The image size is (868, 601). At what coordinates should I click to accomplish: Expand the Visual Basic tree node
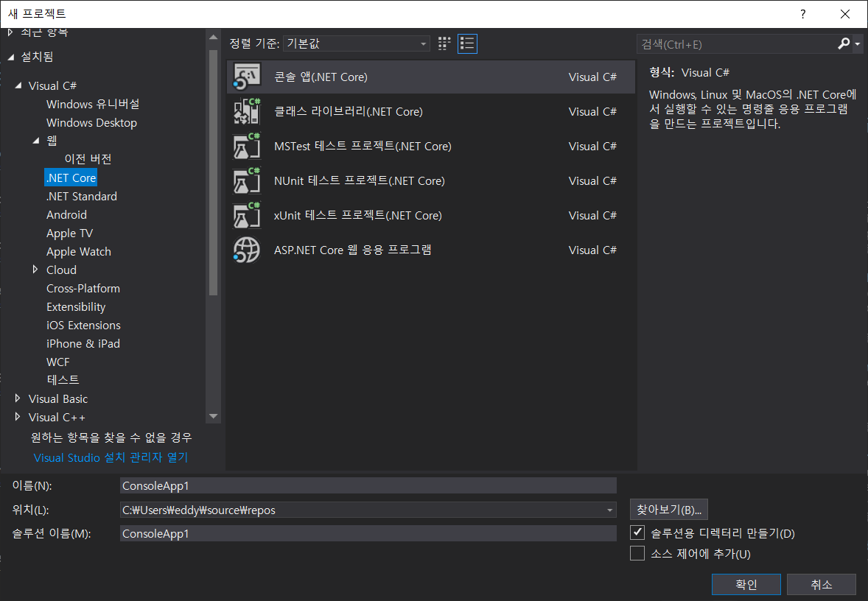click(x=18, y=398)
